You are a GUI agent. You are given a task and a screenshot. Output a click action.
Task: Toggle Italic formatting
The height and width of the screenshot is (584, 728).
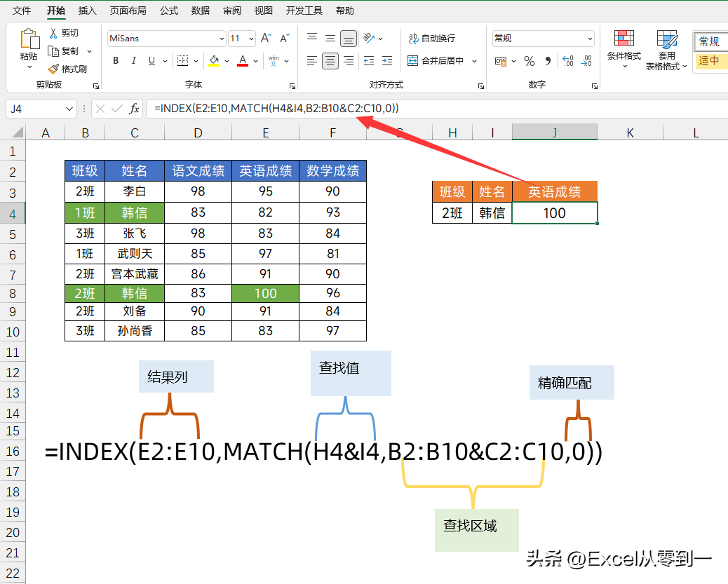(134, 60)
